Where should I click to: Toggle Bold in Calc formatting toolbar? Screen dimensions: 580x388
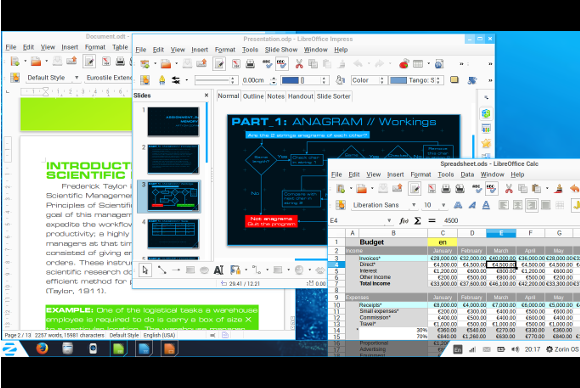[458, 205]
